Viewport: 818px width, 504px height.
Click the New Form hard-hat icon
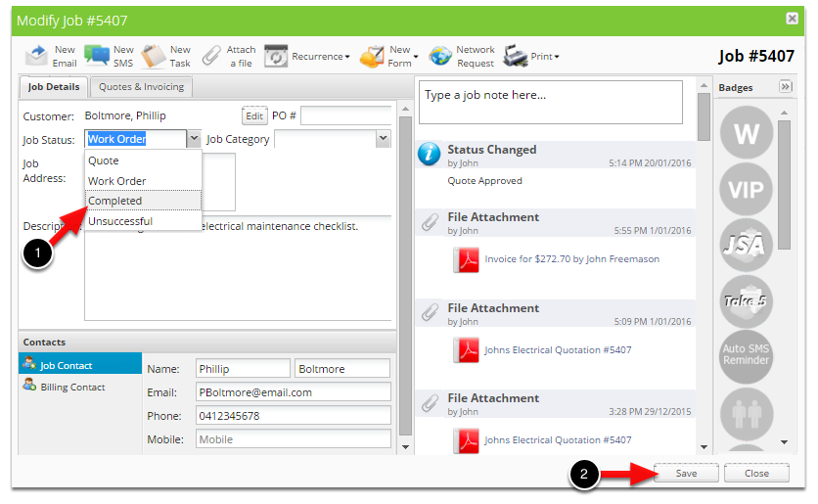tap(372, 57)
